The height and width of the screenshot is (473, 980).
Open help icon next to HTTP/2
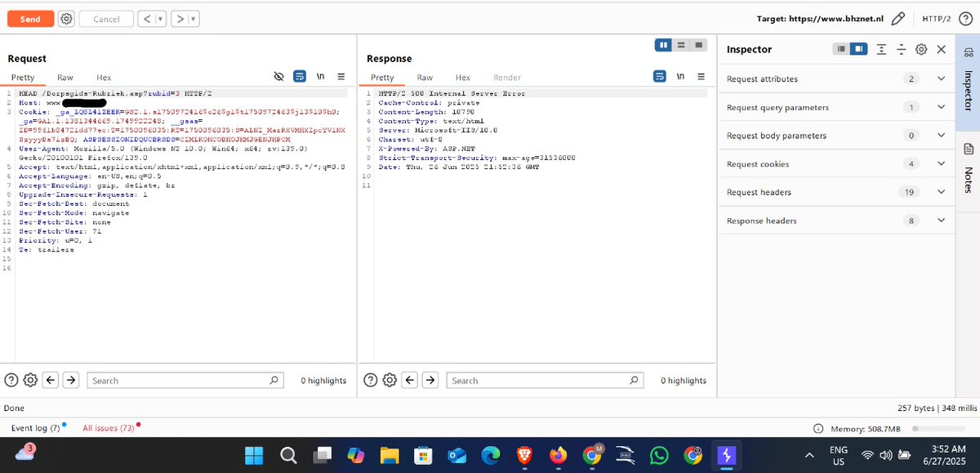(964, 18)
